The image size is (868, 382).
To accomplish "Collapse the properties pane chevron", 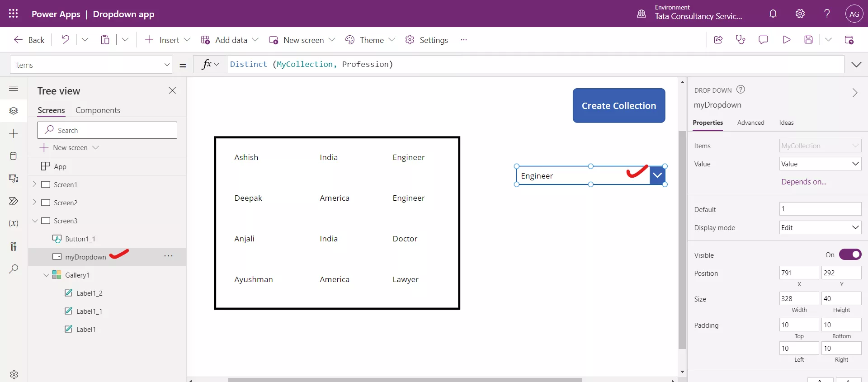I will 854,93.
